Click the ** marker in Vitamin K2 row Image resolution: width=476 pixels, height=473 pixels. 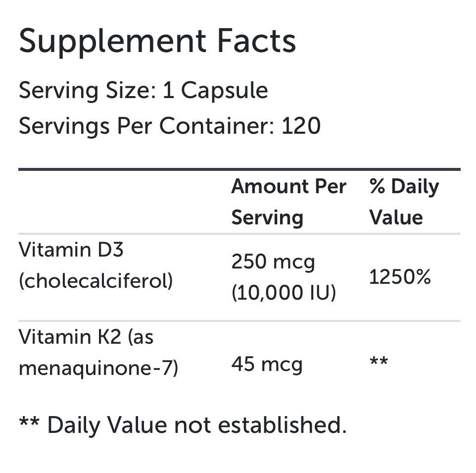379,363
